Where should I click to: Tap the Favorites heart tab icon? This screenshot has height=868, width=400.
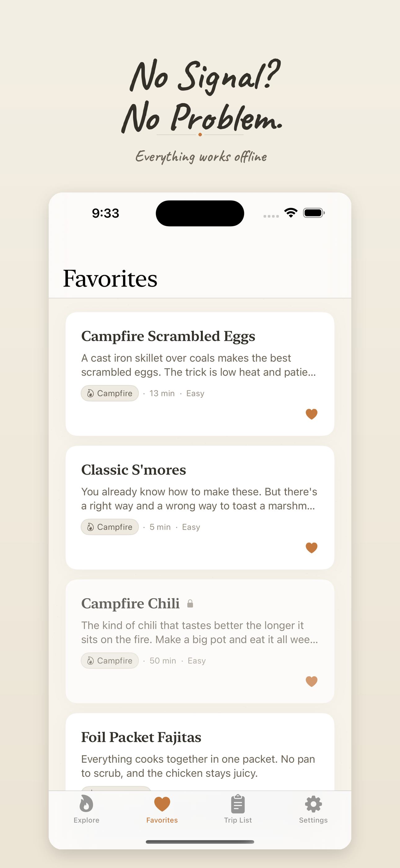coord(162,804)
